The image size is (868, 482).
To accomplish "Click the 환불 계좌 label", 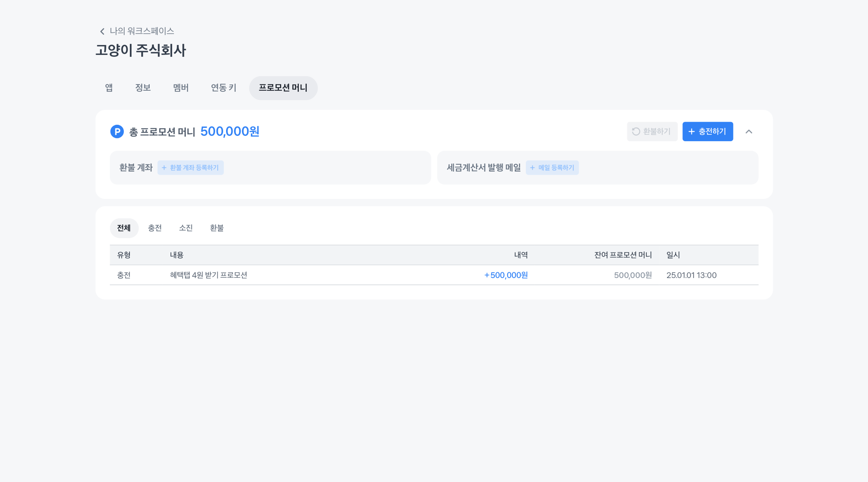I will click(136, 167).
